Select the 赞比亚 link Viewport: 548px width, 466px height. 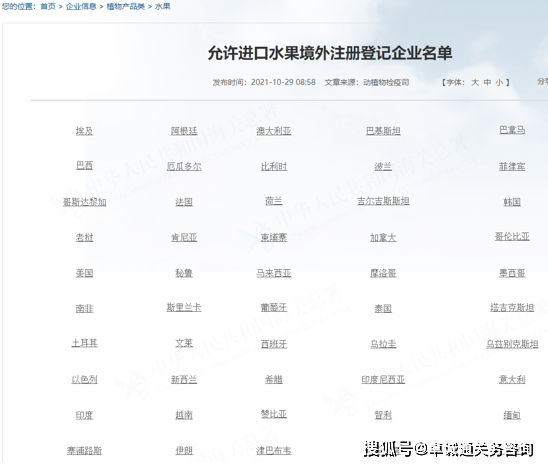[x=274, y=414]
